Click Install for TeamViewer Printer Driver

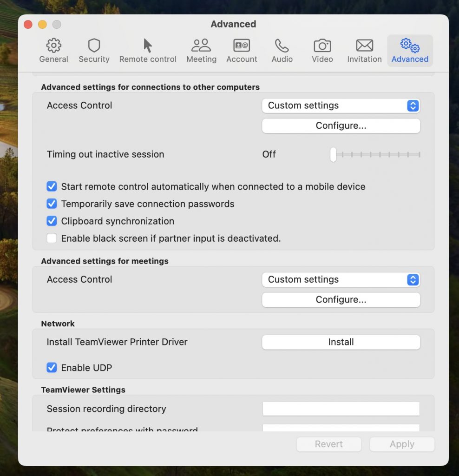pos(341,342)
